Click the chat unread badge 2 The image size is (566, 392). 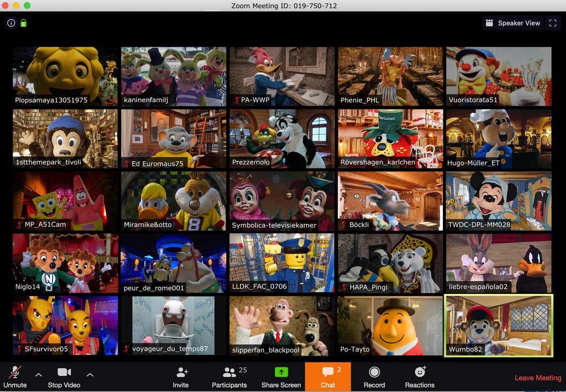339,370
